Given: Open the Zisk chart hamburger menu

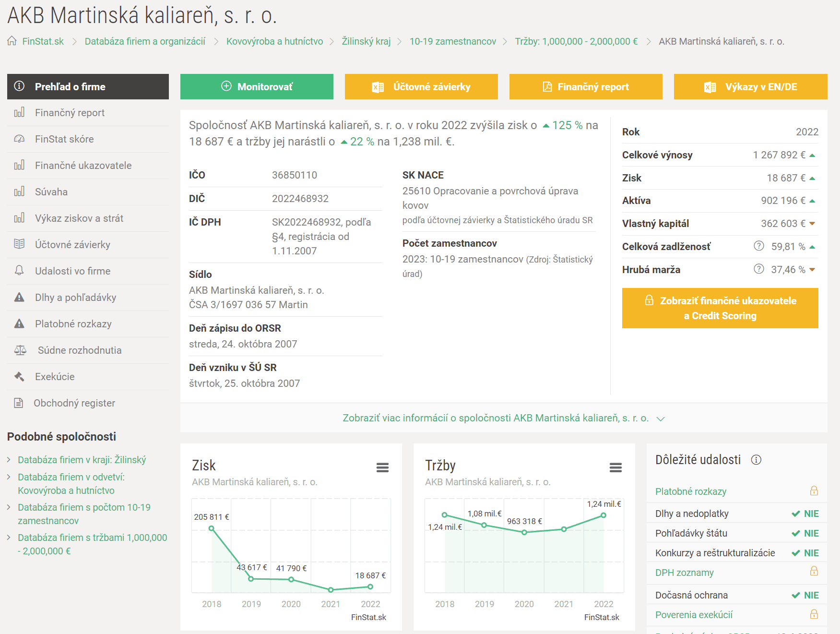Looking at the screenshot, I should pyautogui.click(x=382, y=467).
